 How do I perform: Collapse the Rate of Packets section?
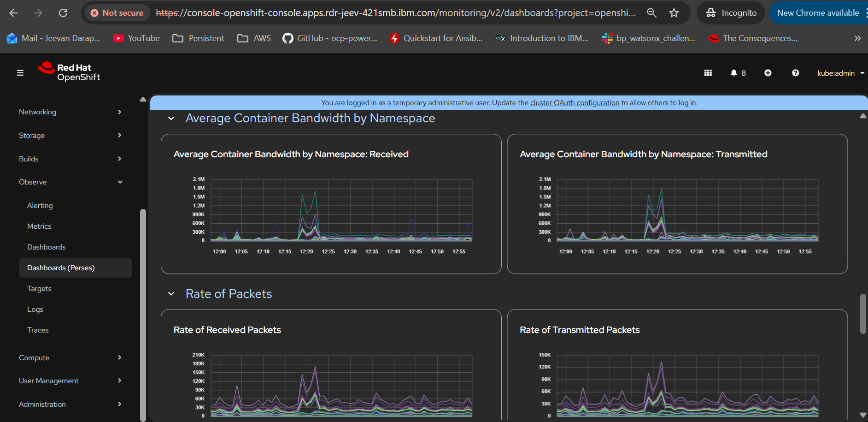[x=171, y=294]
